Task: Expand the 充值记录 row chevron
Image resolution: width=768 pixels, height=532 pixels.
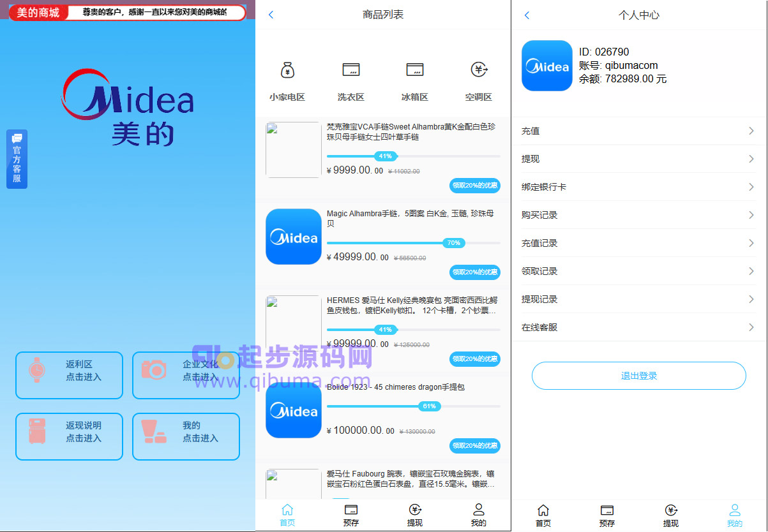Action: [x=751, y=243]
